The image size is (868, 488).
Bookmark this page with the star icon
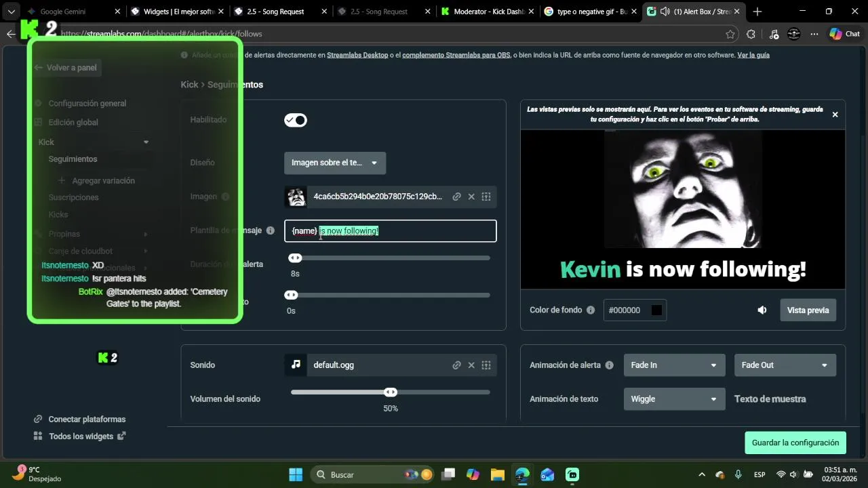[730, 34]
